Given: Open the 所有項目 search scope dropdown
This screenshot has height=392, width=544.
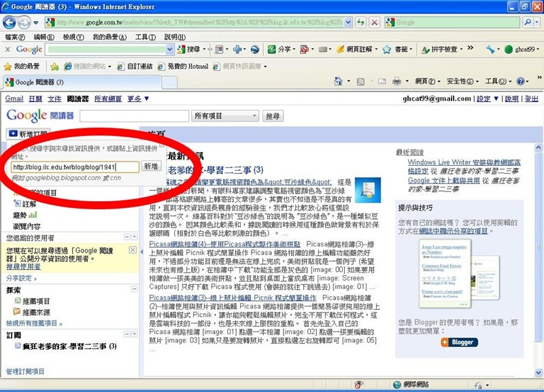Looking at the screenshot, I should point(225,115).
